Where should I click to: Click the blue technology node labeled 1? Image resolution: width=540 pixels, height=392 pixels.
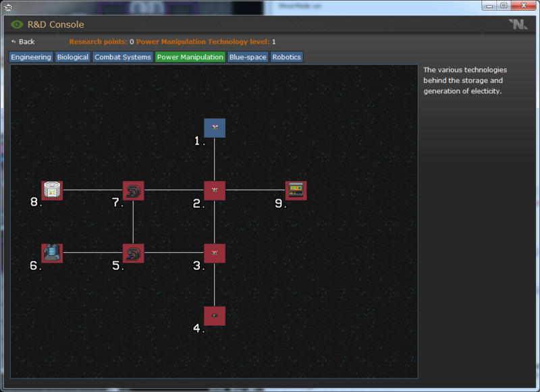[214, 128]
